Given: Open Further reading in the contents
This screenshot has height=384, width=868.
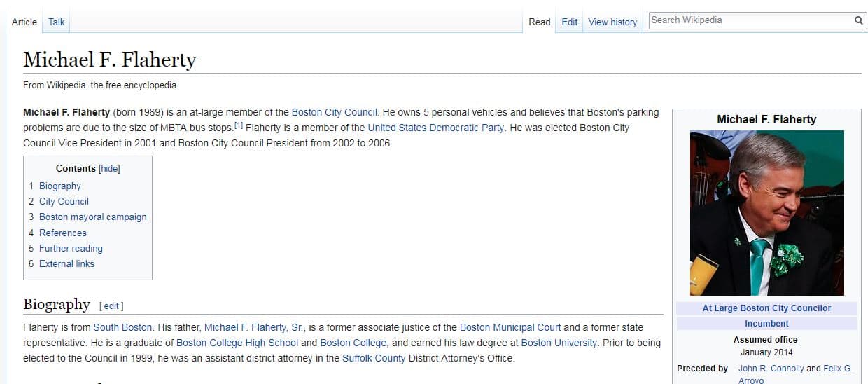Looking at the screenshot, I should [71, 248].
